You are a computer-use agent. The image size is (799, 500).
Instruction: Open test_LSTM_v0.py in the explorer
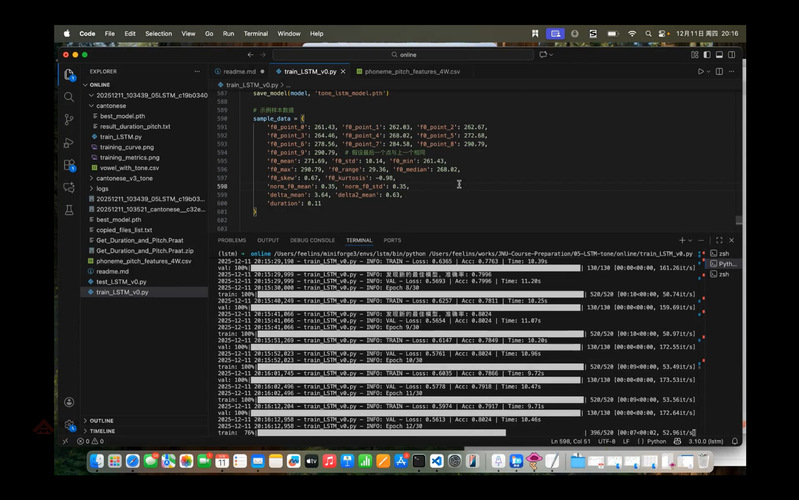(122, 282)
